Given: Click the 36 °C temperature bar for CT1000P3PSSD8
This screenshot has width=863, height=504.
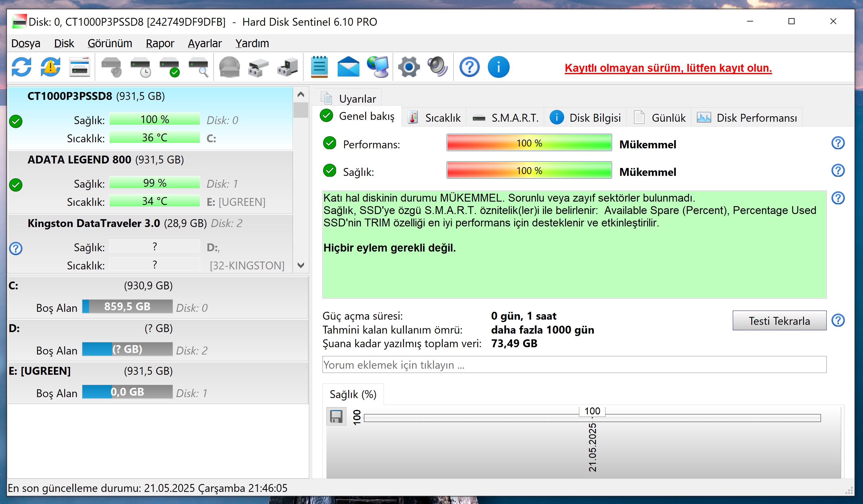Looking at the screenshot, I should [x=155, y=138].
